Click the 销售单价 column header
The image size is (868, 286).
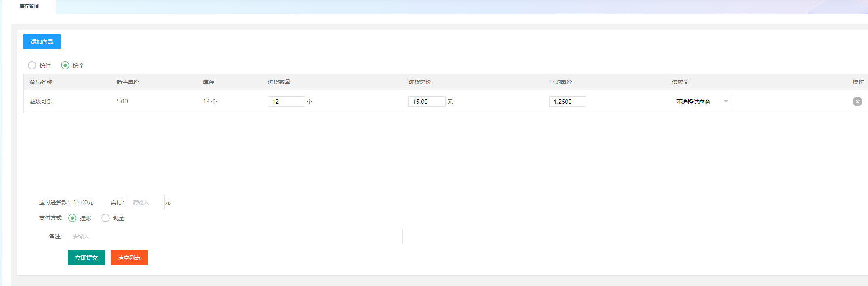coord(128,82)
